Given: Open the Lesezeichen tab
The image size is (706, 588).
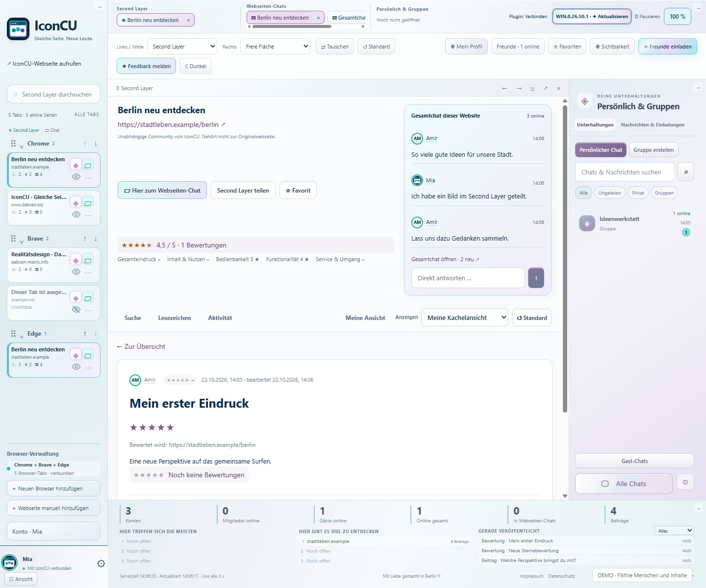Looking at the screenshot, I should 175,318.
